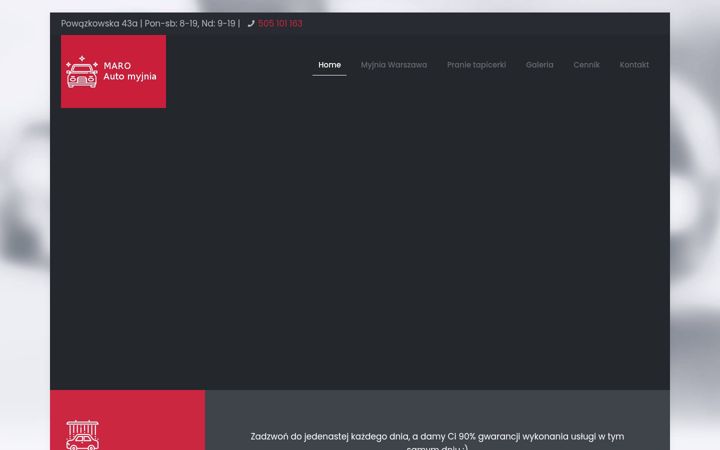Call phone number 505 101 163
The image size is (720, 450).
point(280,23)
